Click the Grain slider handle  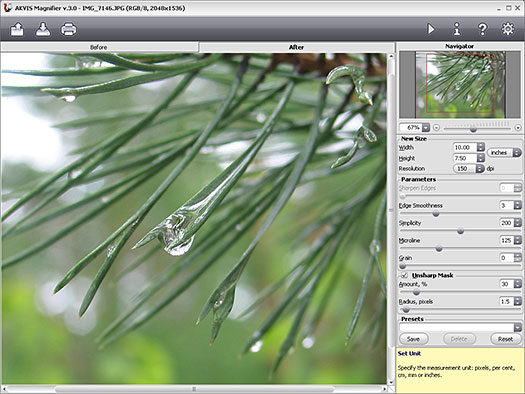pyautogui.click(x=403, y=266)
